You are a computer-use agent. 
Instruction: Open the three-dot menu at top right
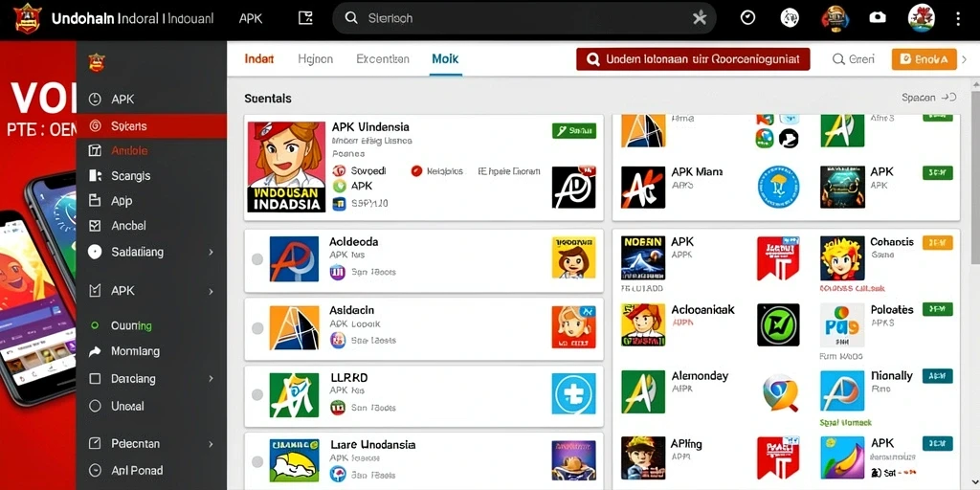(x=958, y=18)
